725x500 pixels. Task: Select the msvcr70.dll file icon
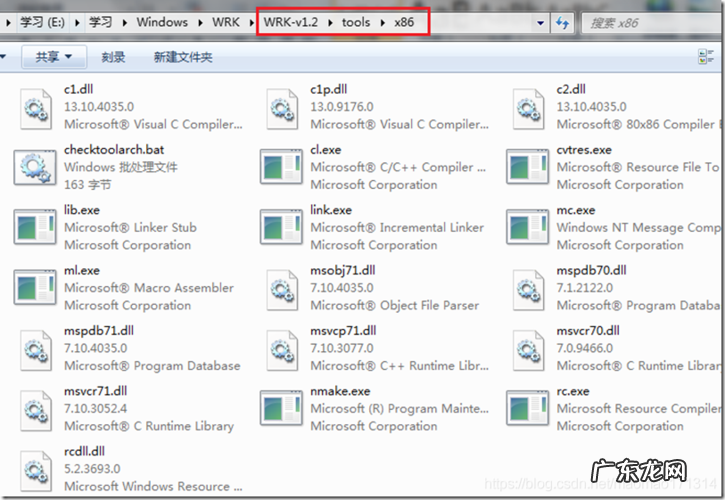point(528,351)
